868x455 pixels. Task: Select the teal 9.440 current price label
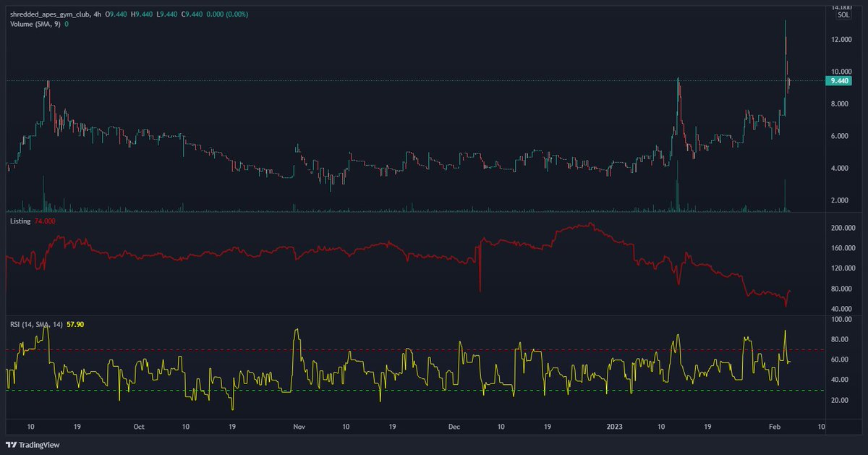tap(840, 81)
